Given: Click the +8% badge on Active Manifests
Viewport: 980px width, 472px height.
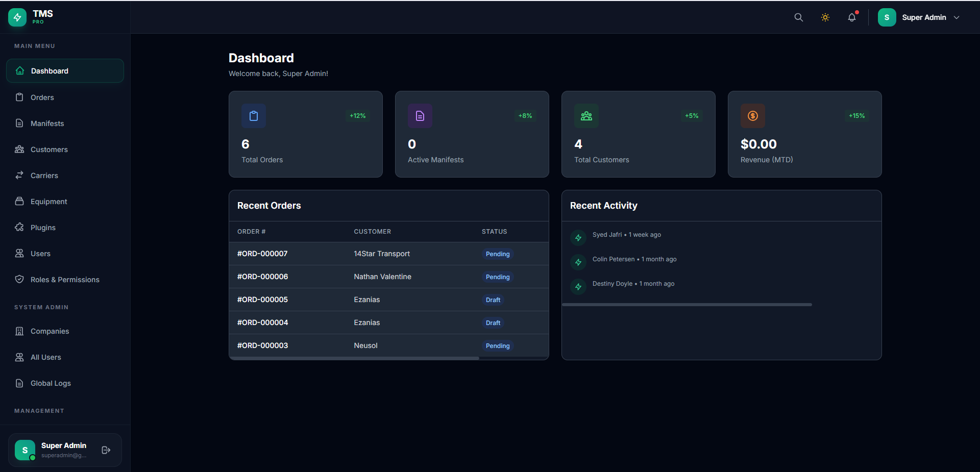Looking at the screenshot, I should click(x=525, y=116).
